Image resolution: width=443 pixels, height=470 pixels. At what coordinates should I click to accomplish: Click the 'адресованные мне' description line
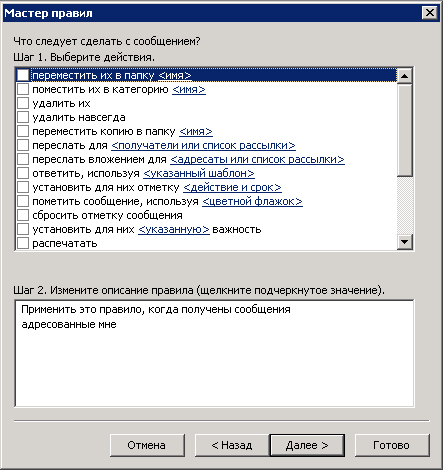tap(69, 324)
